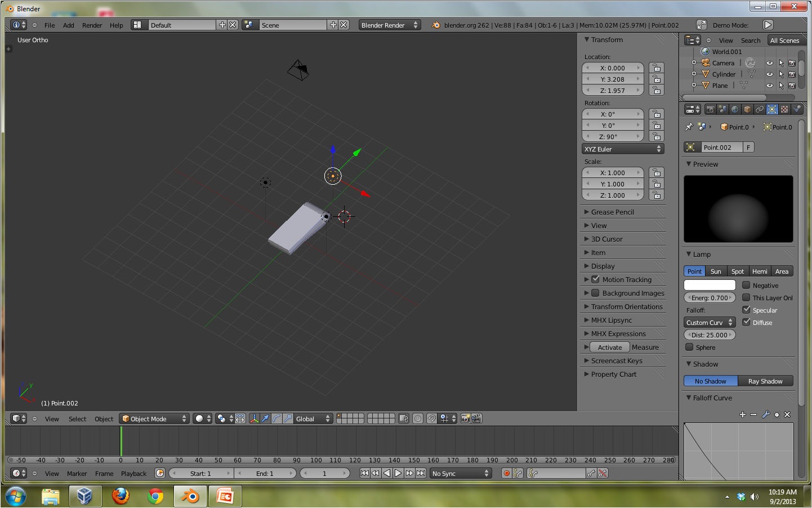Screen dimensions: 812x508
Task: Open the Render menu
Action: point(92,25)
